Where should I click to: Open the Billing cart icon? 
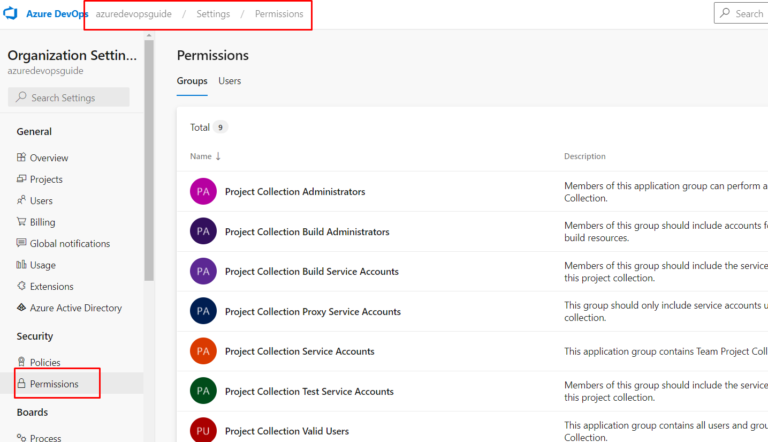(21, 221)
